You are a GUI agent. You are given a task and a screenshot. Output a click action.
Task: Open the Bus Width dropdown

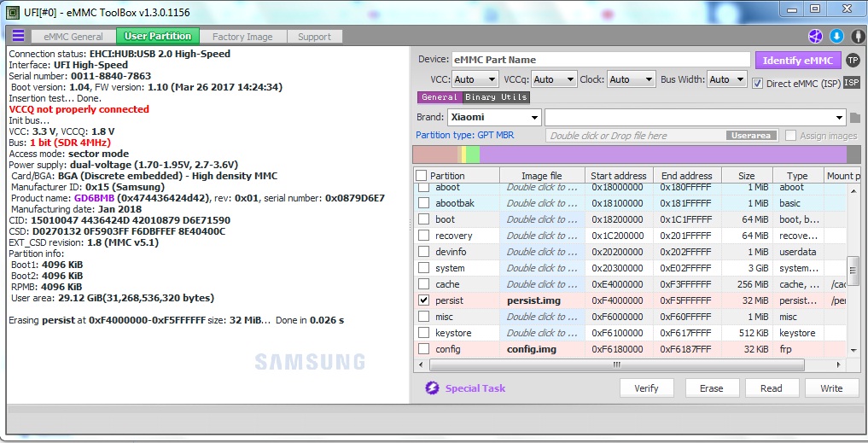(727, 79)
